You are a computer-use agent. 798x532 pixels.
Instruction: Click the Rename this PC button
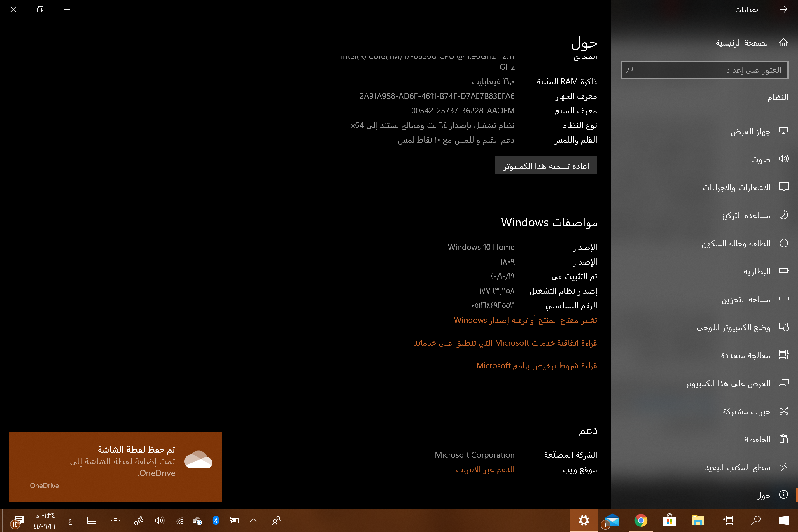(x=546, y=166)
